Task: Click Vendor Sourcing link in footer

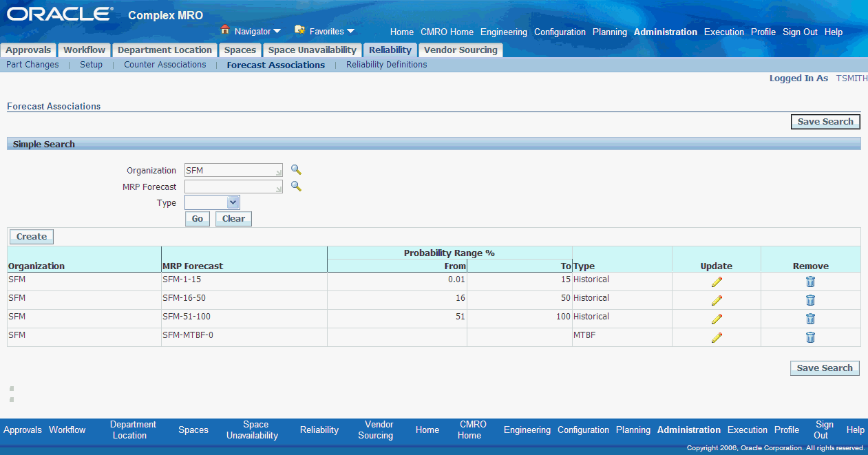Action: (375, 430)
